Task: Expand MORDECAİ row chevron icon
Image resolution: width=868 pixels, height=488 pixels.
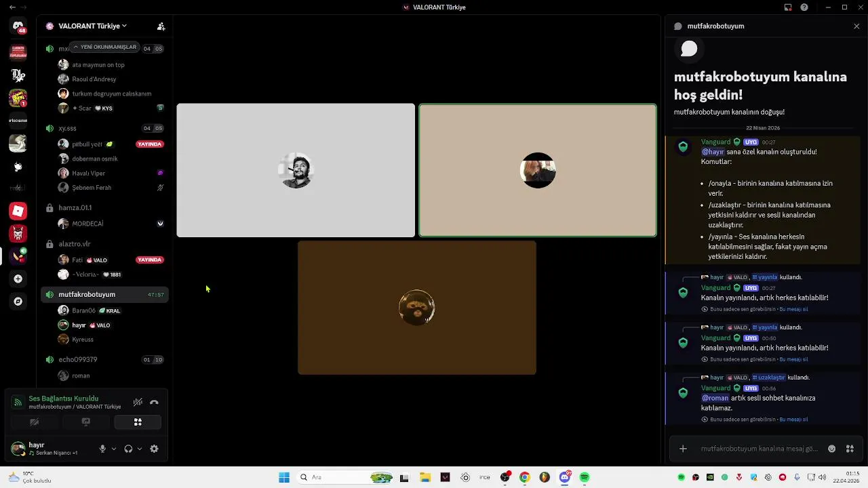Action: coord(160,224)
